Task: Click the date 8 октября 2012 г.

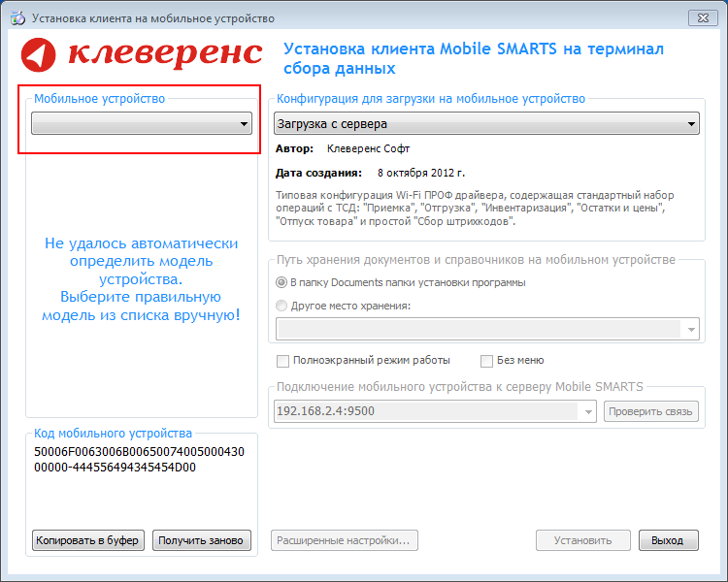Action: [x=421, y=173]
